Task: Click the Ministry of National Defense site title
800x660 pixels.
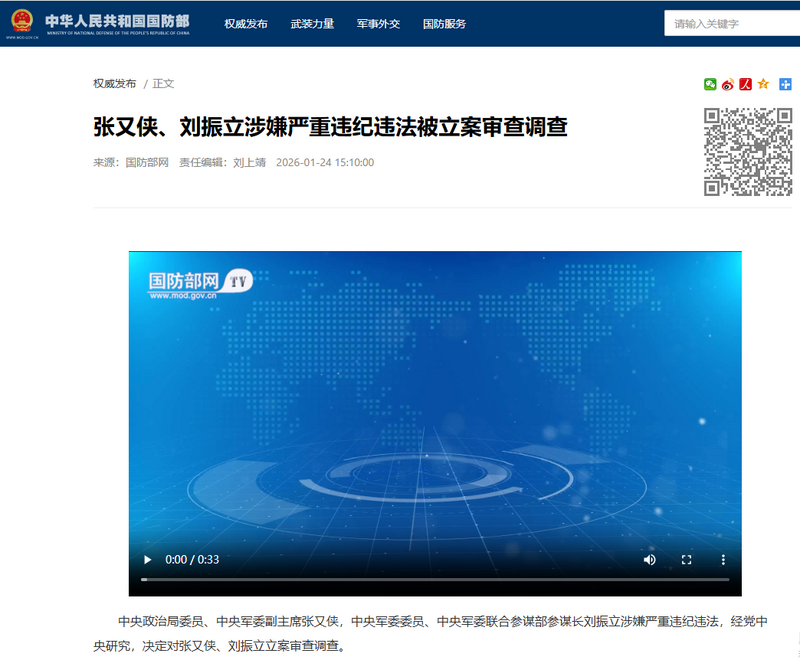Action: (116, 20)
